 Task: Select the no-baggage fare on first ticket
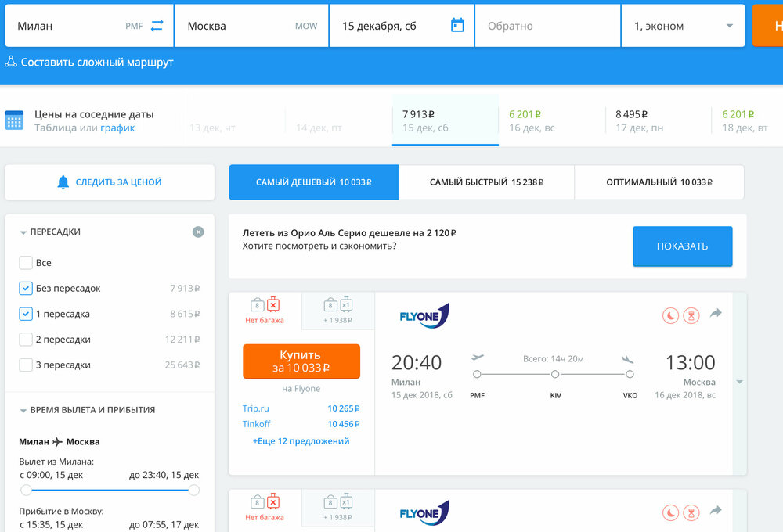(x=265, y=311)
